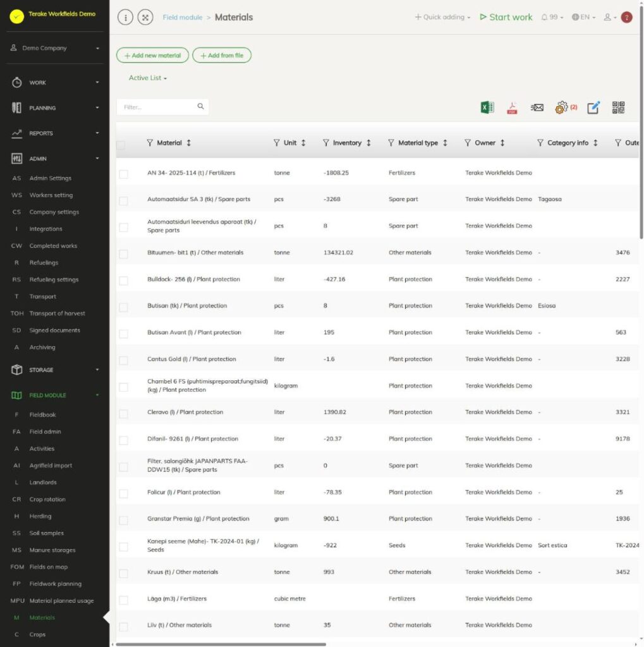Open table settings gear icon
The height and width of the screenshot is (647, 644).
pyautogui.click(x=561, y=107)
